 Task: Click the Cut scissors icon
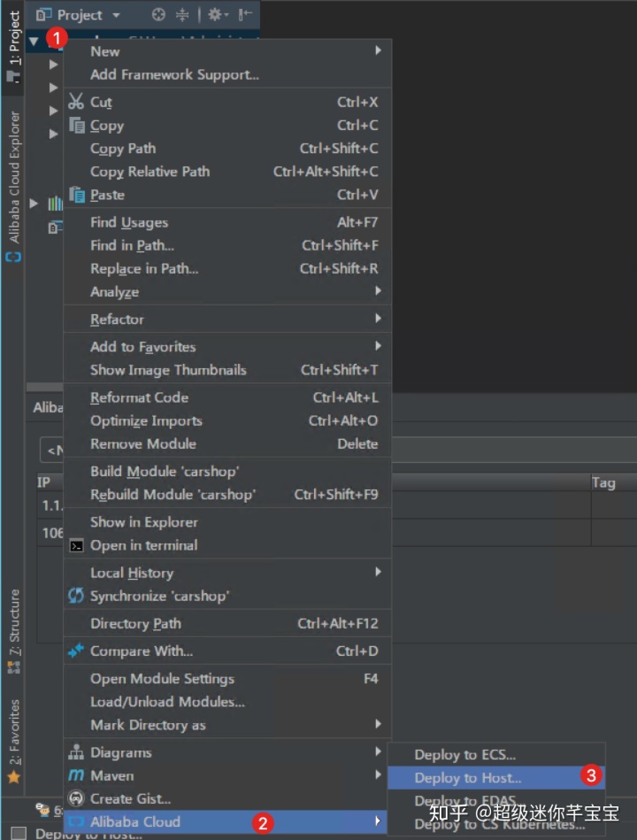(x=76, y=101)
